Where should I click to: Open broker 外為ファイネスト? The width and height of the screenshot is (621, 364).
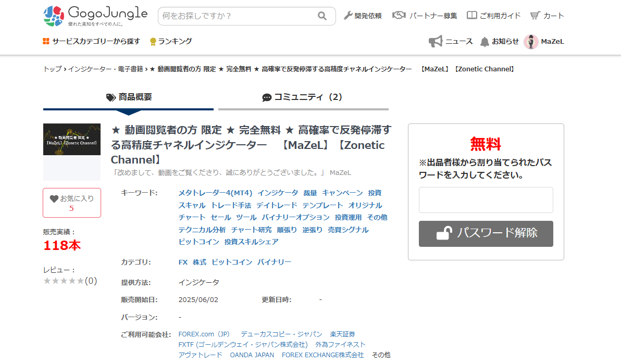340,345
